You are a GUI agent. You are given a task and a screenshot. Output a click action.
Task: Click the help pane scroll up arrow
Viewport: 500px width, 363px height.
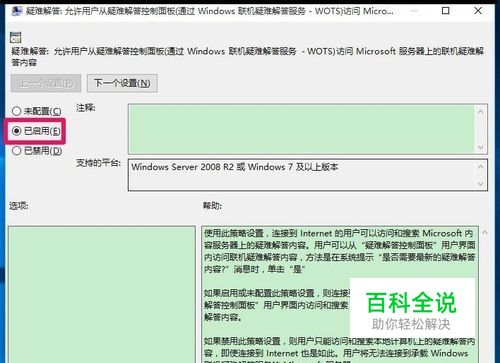click(x=485, y=232)
